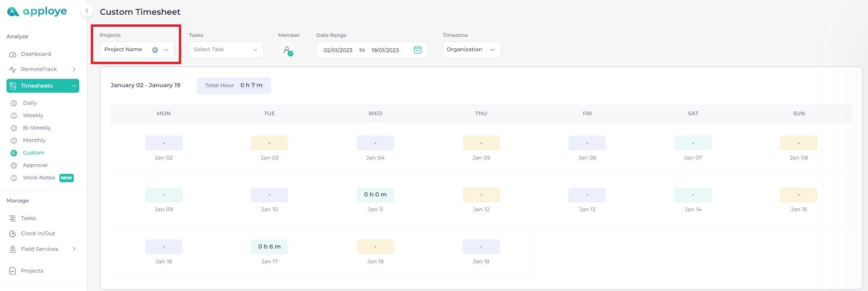Click the RemoteTrack pulse icon
Image resolution: width=868 pixels, height=291 pixels.
pyautogui.click(x=13, y=70)
